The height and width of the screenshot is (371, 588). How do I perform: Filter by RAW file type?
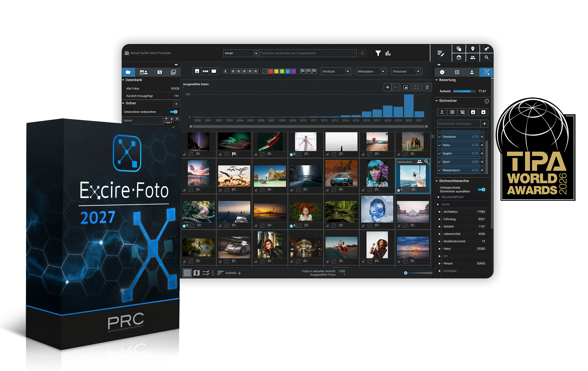[206, 71]
